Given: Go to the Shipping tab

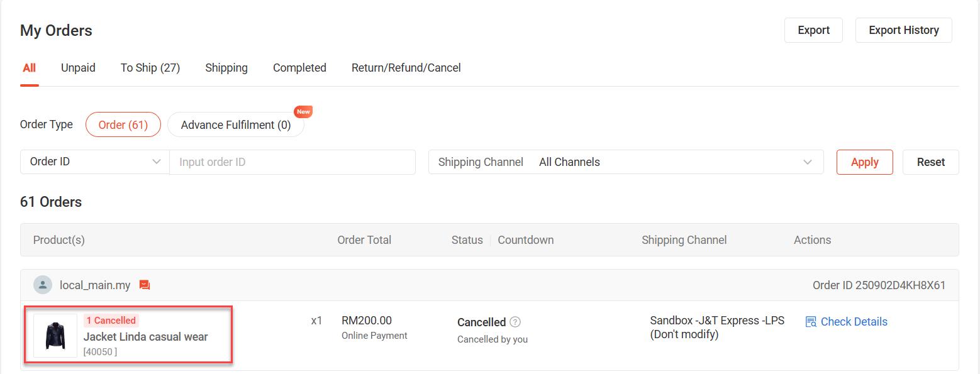Looking at the screenshot, I should point(226,68).
